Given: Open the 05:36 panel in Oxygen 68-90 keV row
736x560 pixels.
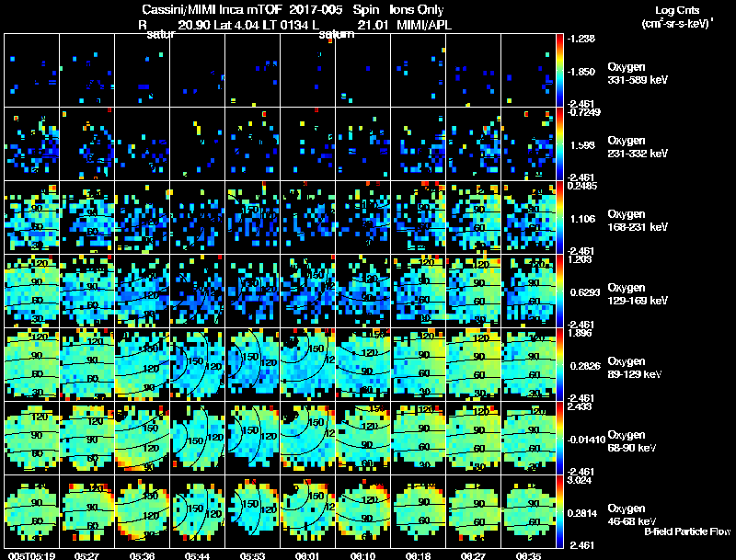Looking at the screenshot, I should 143,438.
